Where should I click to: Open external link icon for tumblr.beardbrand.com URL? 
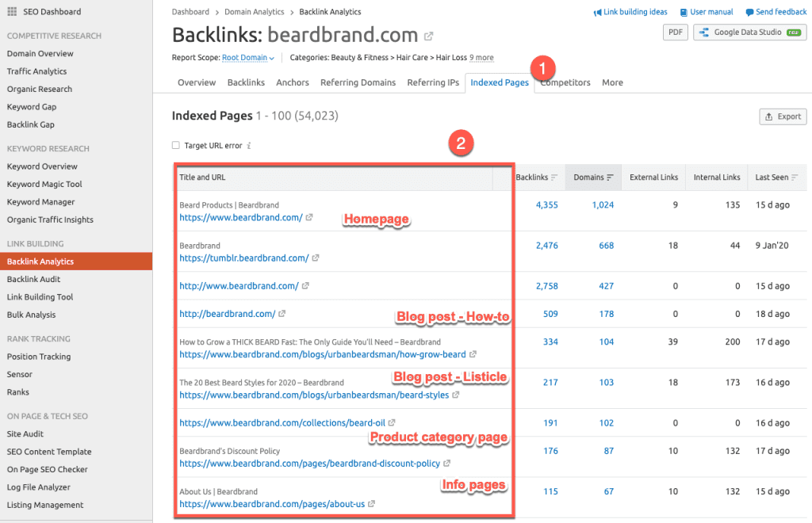(x=316, y=258)
